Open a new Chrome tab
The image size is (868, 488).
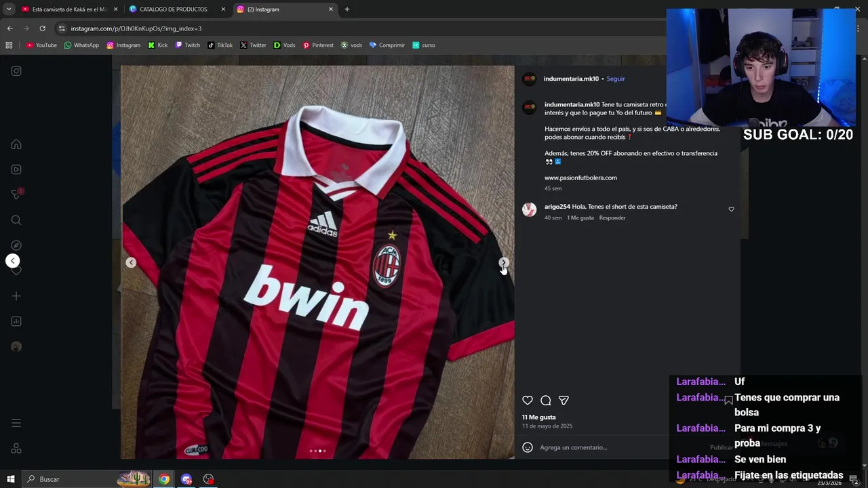[347, 9]
